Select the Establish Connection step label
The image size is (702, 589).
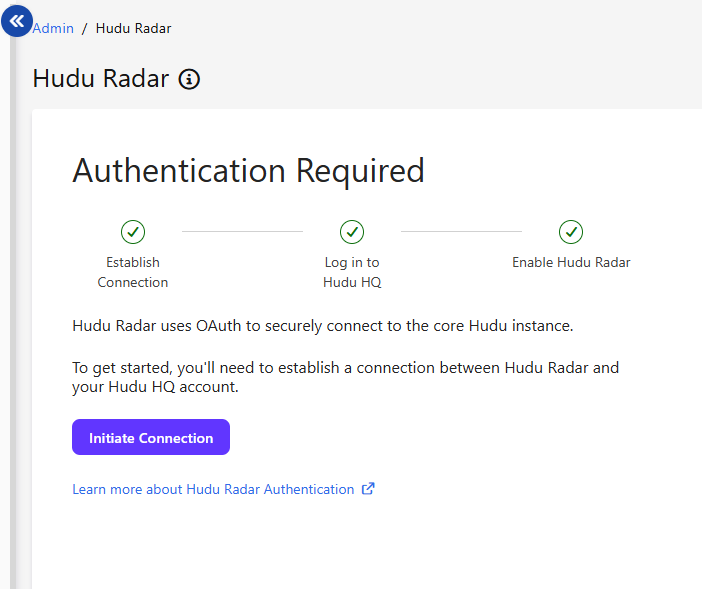coord(133,272)
